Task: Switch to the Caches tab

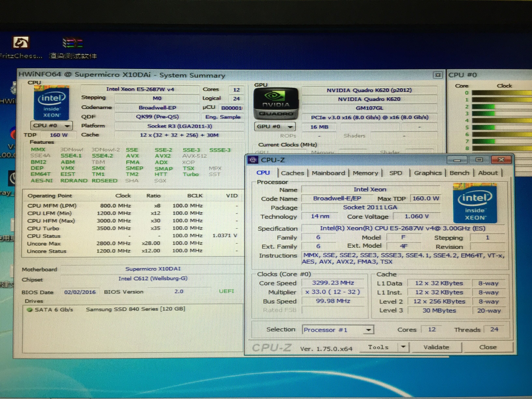Action: coord(292,173)
